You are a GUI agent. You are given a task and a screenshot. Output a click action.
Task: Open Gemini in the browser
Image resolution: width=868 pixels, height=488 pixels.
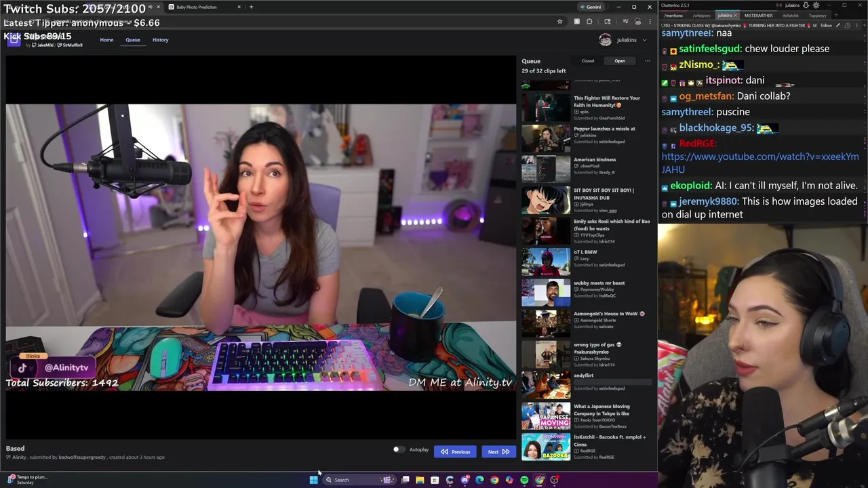[591, 7]
